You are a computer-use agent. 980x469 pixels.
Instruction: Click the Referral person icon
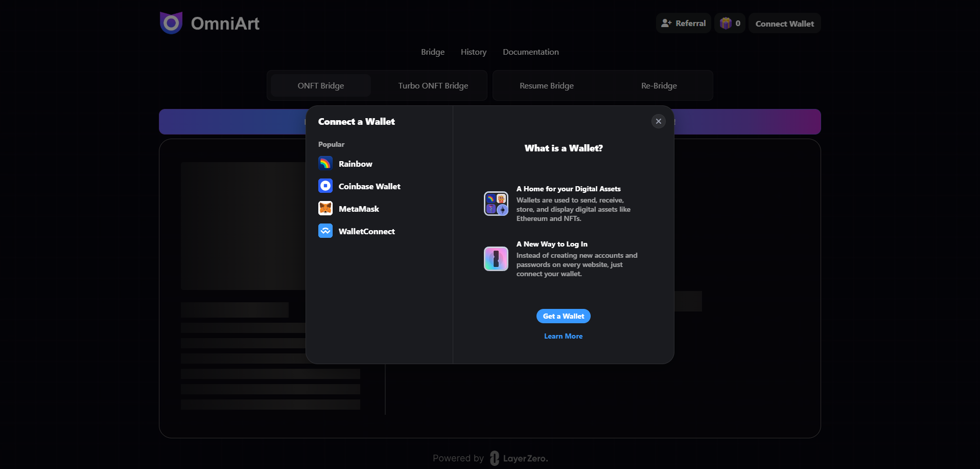pos(666,23)
